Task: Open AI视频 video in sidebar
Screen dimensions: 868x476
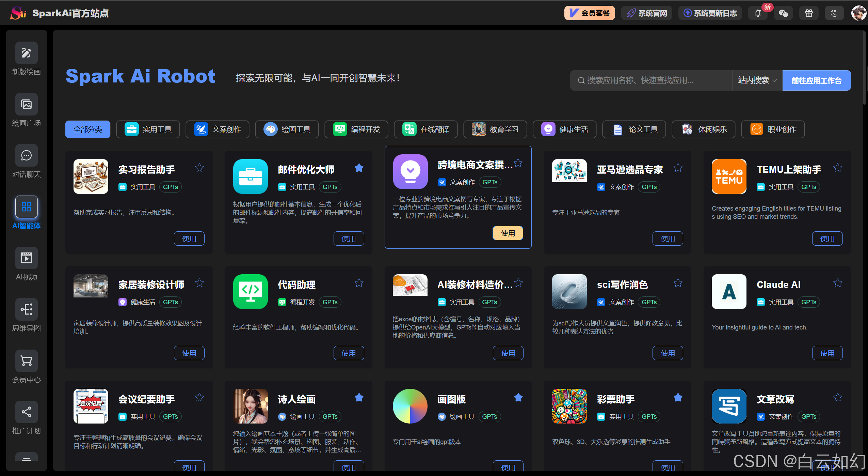Action: 26,258
